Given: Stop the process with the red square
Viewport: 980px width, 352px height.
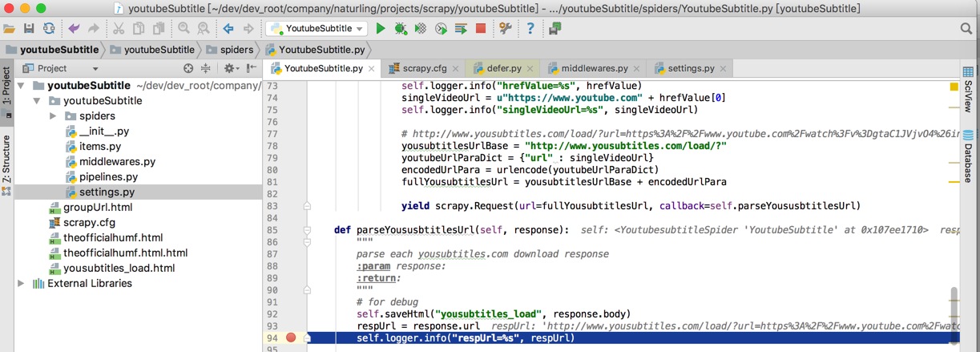Looking at the screenshot, I should 481,29.
